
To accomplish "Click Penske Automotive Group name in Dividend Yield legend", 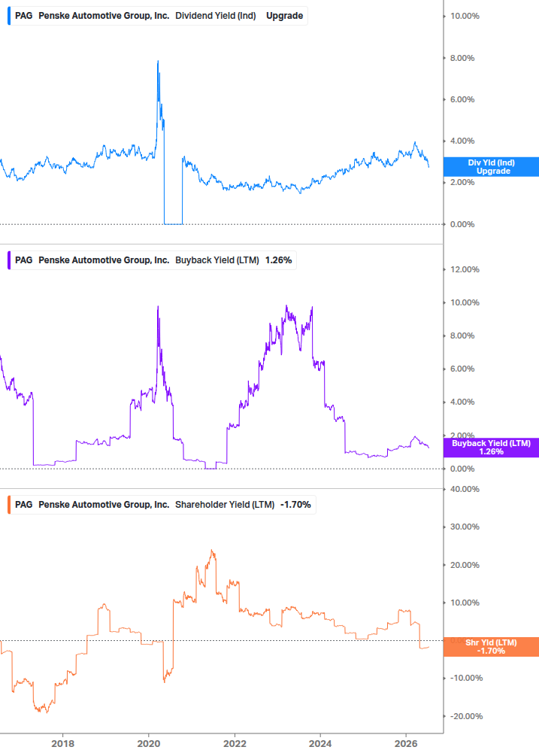I will [x=104, y=16].
